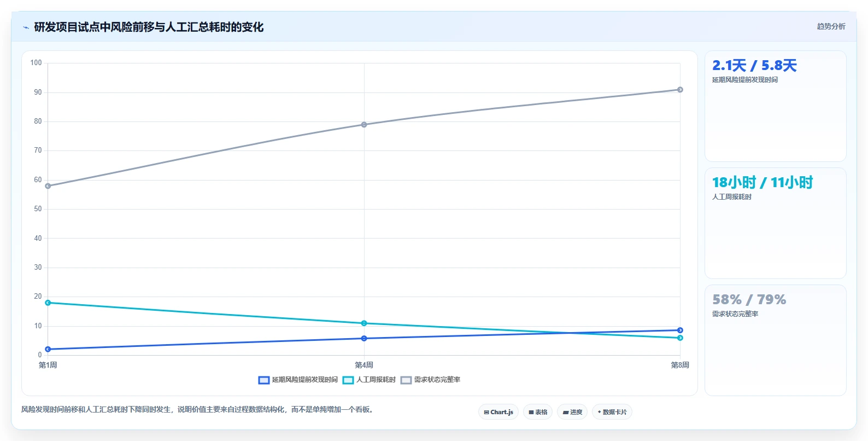Screen dimensions: 868x441
Task: Click 延期风险提前发现时间 caption in metric card
Action: pos(744,80)
